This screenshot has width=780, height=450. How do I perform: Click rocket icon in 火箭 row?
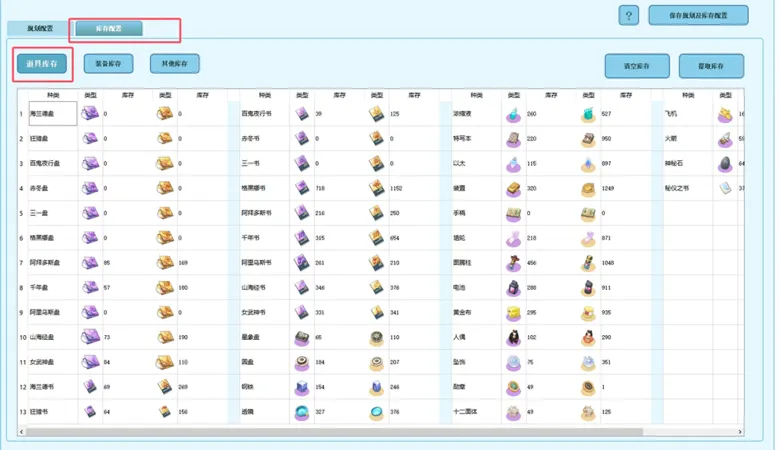coord(725,139)
